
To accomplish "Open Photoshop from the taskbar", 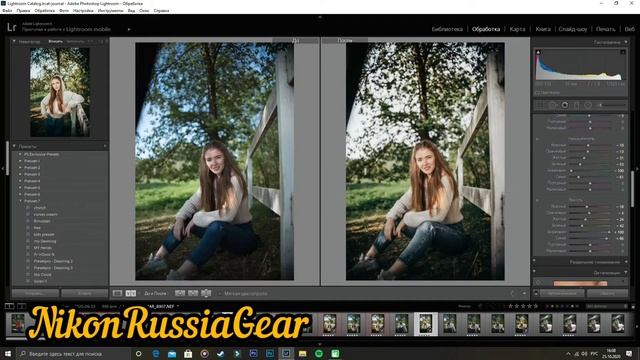I will 270,353.
